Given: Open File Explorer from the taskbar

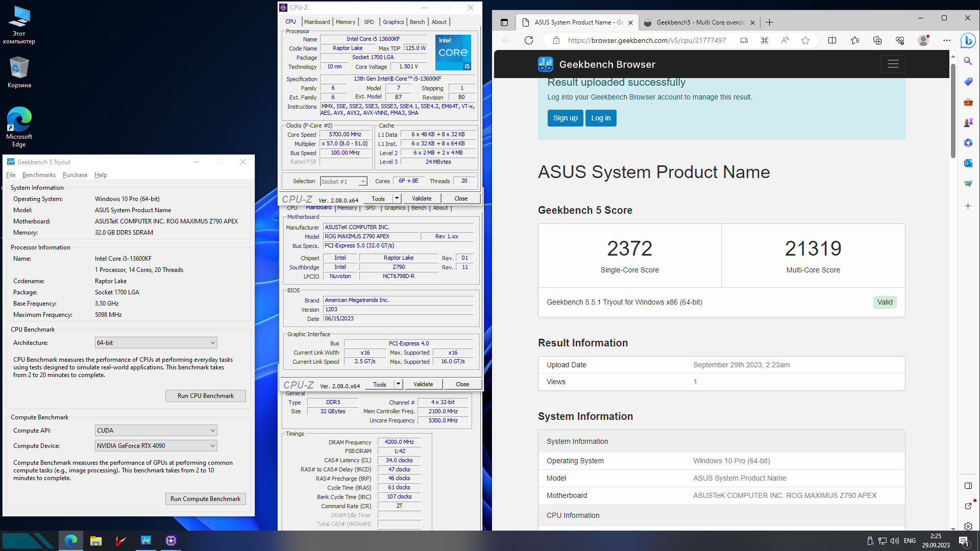Looking at the screenshot, I should tap(96, 540).
